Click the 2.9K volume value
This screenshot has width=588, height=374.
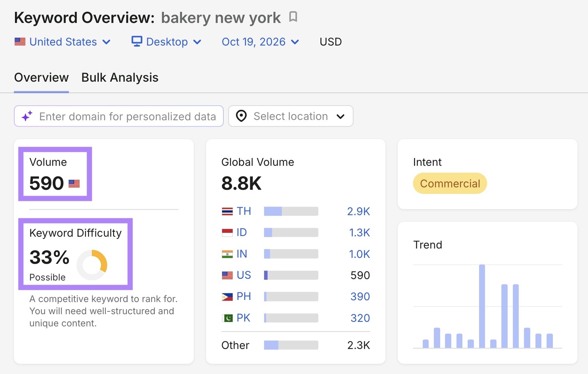[x=358, y=211]
